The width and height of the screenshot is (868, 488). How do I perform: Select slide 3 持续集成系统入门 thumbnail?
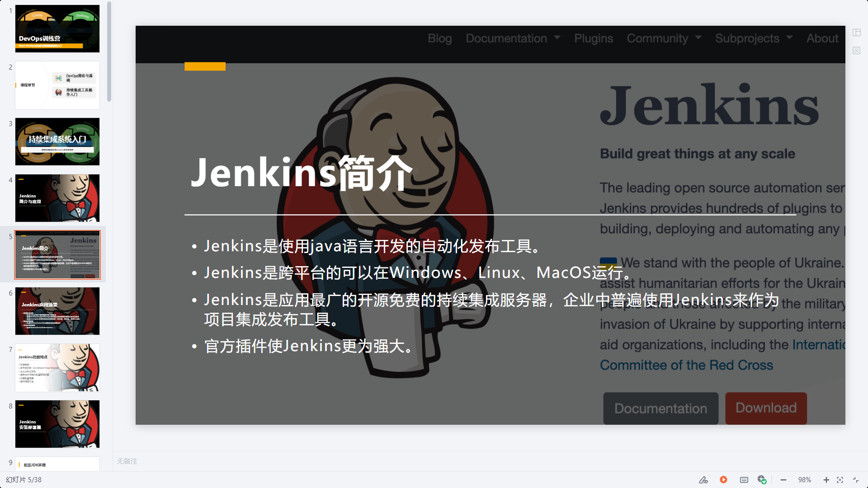coord(57,142)
